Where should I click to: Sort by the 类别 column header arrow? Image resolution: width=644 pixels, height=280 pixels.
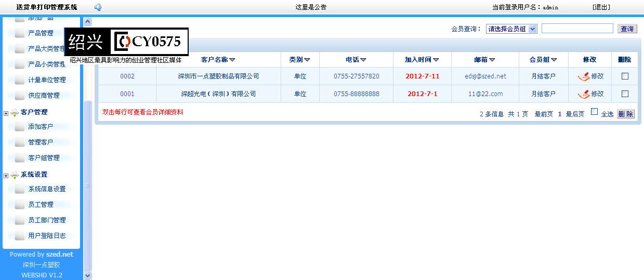coord(307,60)
